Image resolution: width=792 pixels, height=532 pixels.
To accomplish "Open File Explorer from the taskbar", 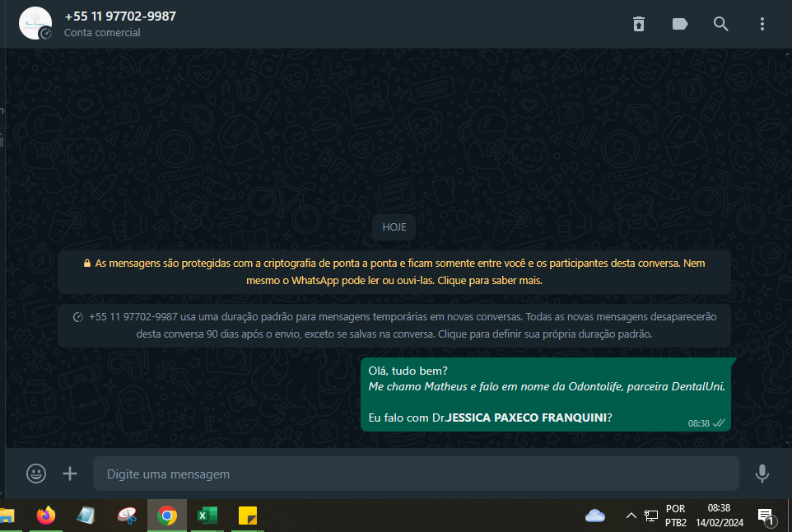I will point(7,516).
